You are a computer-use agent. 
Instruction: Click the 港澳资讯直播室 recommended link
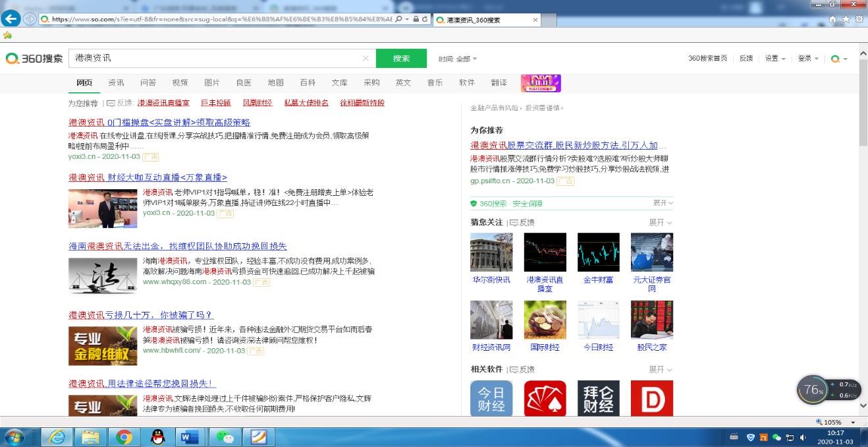163,103
